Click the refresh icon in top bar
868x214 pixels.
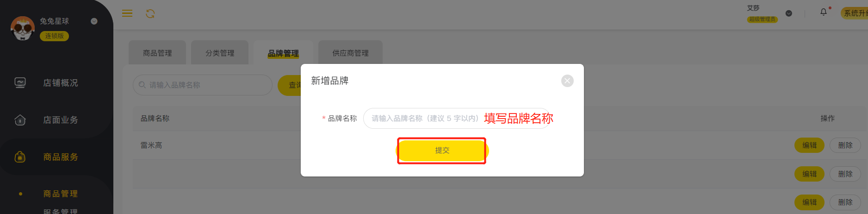pos(150,14)
